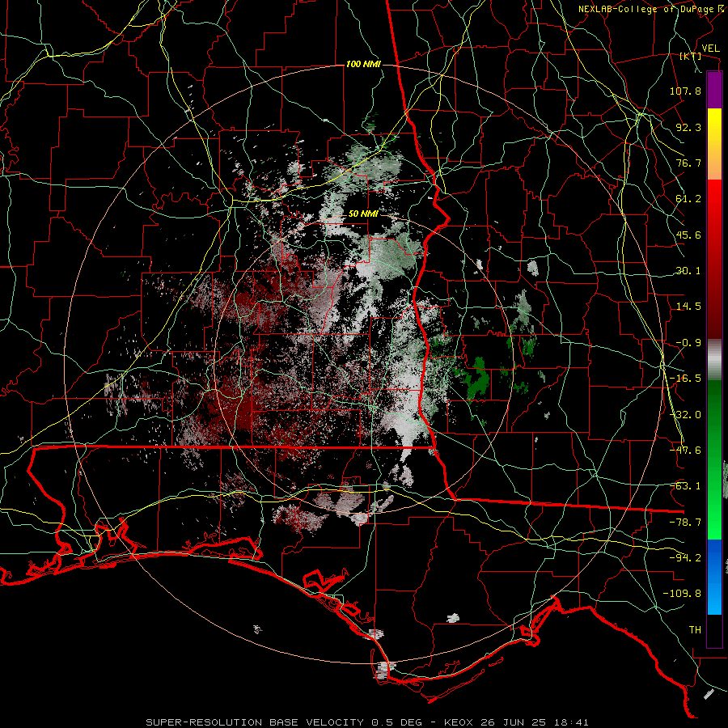
Task: Click the 61.2 value on velocity scale
Action: tap(688, 199)
